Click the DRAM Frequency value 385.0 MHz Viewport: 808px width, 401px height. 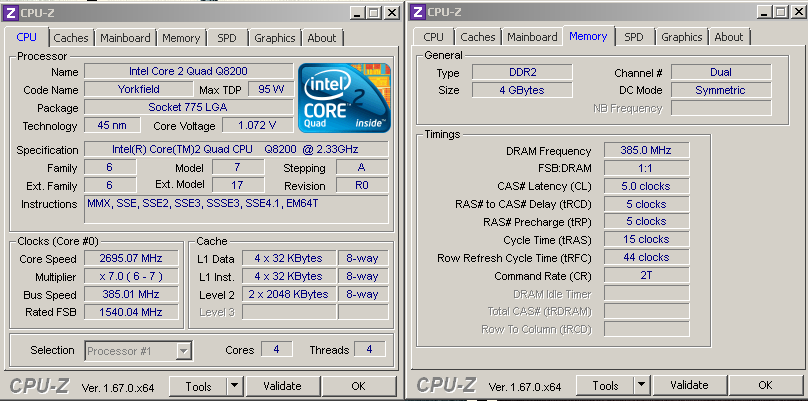[646, 151]
